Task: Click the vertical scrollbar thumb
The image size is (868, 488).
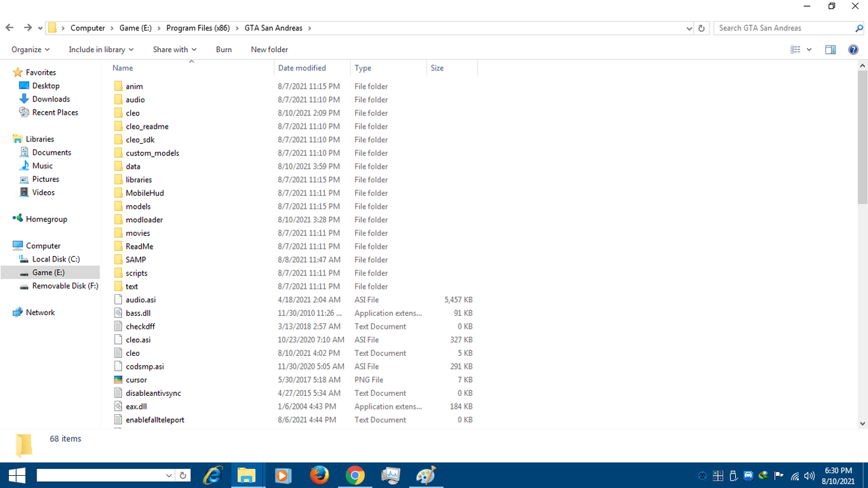Action: [x=863, y=138]
